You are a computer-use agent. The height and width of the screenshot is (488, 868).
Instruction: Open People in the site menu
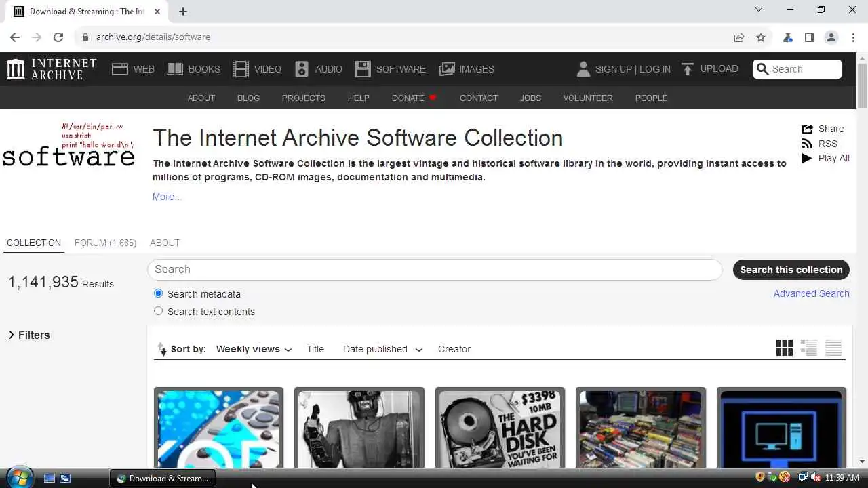coord(652,98)
